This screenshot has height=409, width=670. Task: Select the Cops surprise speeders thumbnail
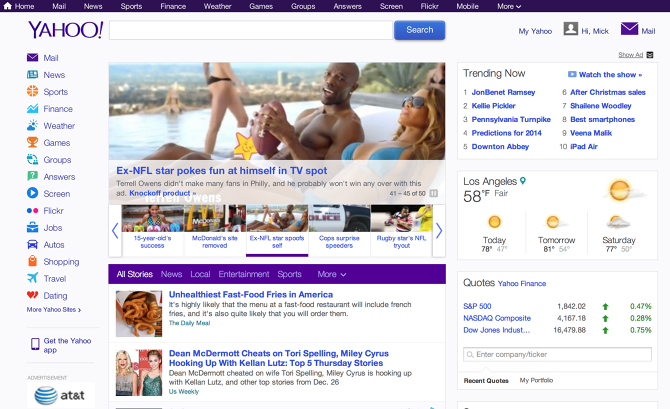coord(339,231)
